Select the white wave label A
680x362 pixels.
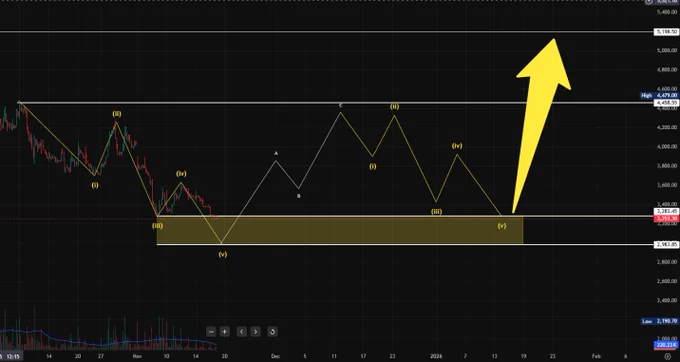(x=276, y=153)
